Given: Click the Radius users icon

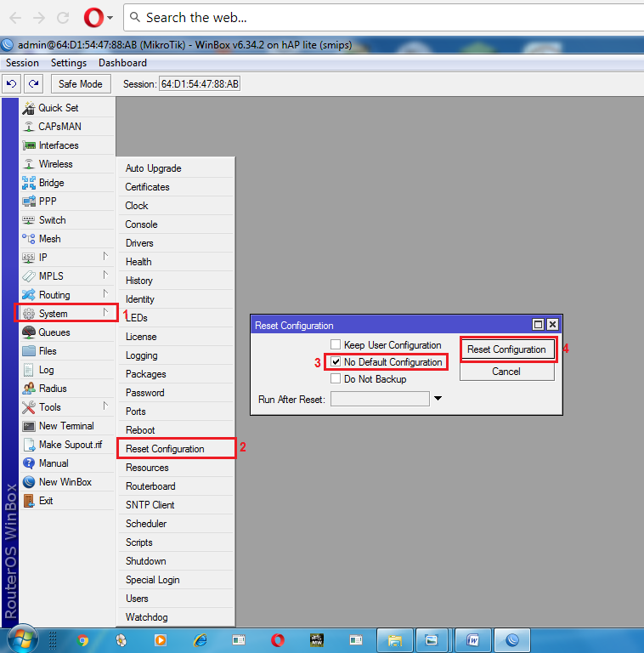Looking at the screenshot, I should pyautogui.click(x=29, y=389).
